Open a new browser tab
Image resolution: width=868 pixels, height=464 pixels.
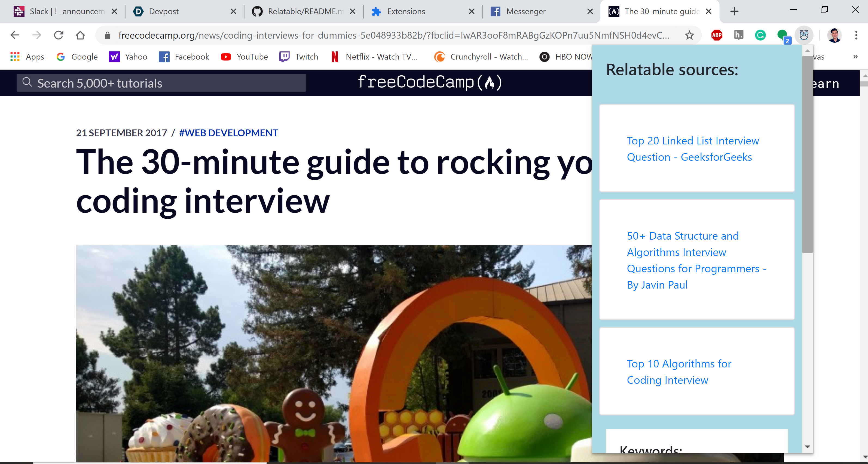pos(734,11)
